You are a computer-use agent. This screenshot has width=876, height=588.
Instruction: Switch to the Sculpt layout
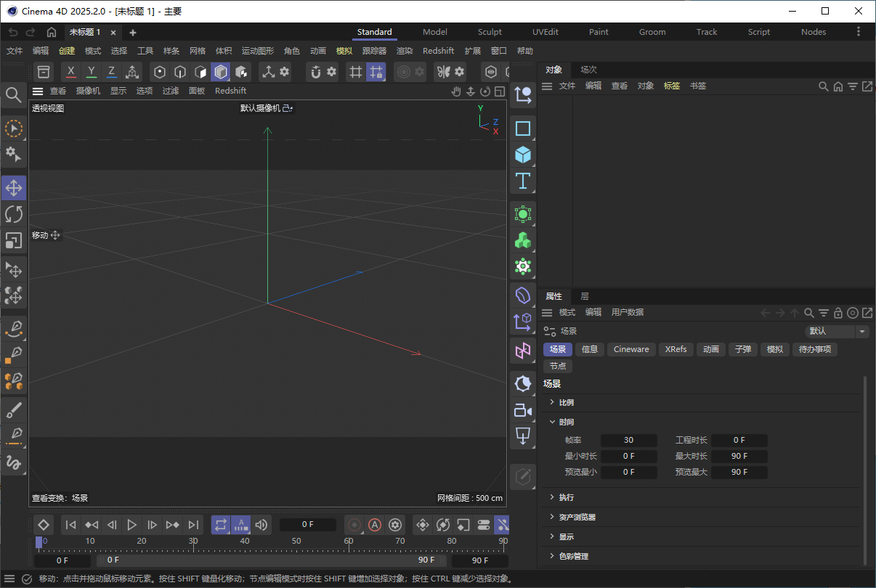coord(490,32)
